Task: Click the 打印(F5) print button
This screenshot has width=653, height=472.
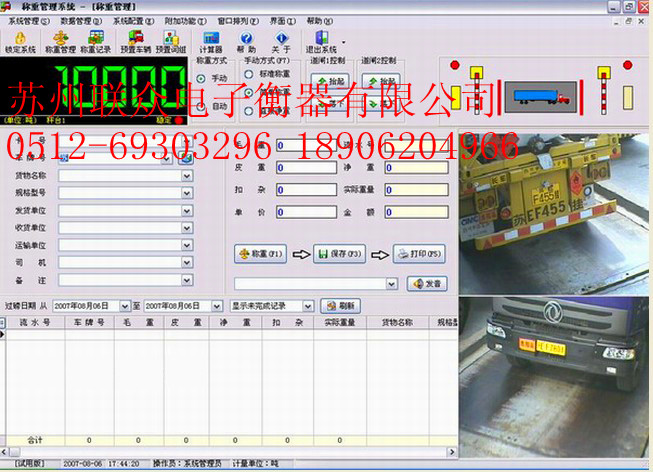Action: (x=418, y=254)
